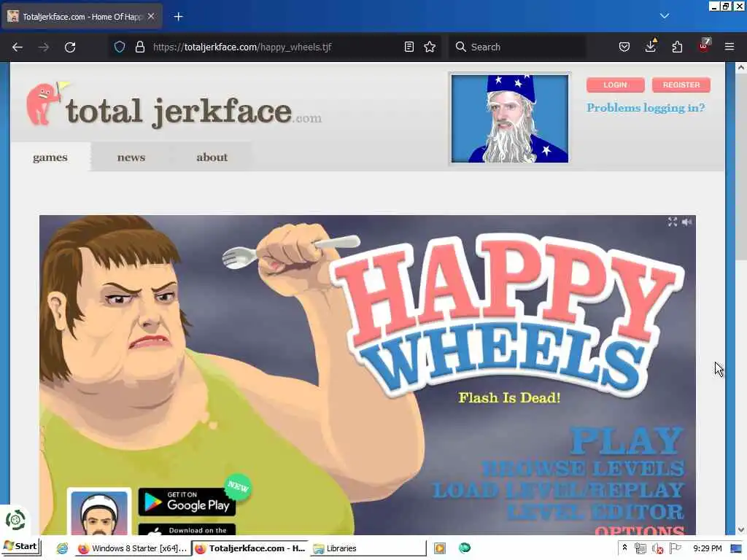
Task: Click the padlock site security icon
Action: 139,47
